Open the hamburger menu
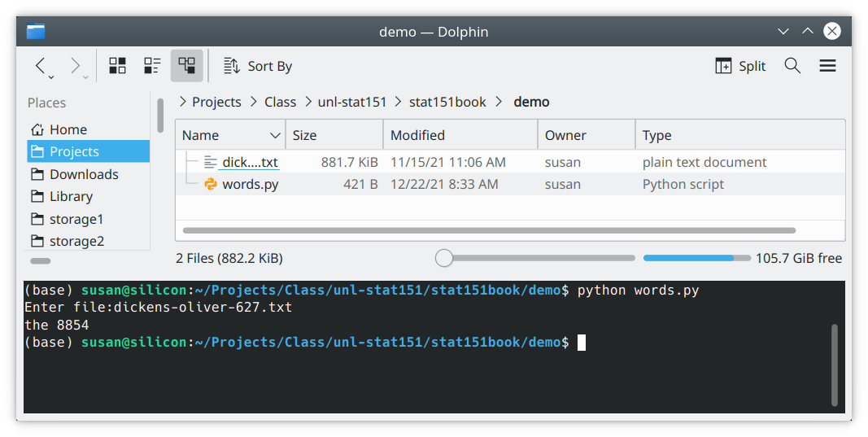This screenshot has width=868, height=437. click(827, 66)
